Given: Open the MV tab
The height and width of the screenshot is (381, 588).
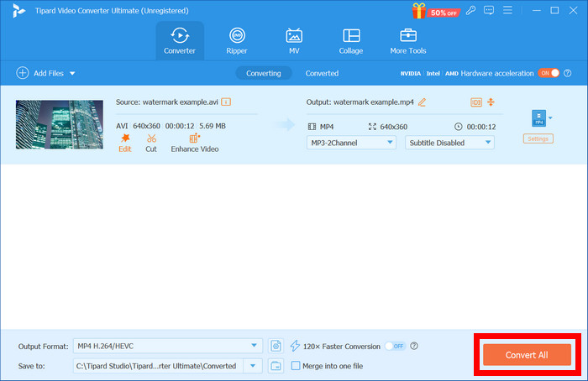Looking at the screenshot, I should tap(294, 41).
